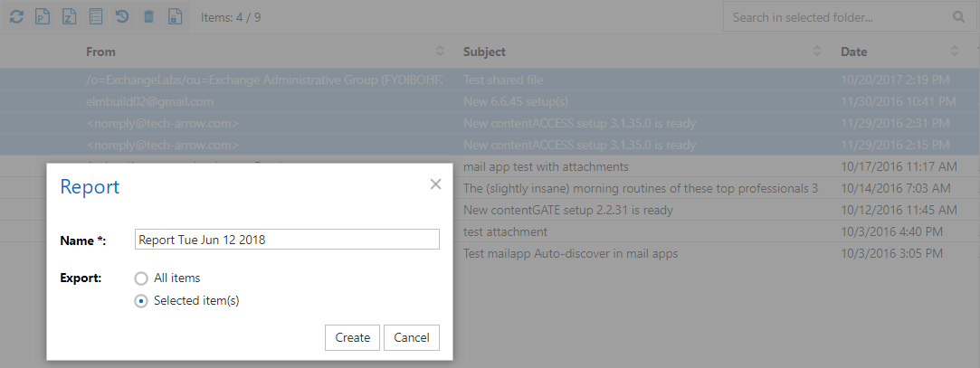Click the report Name text field

286,240
